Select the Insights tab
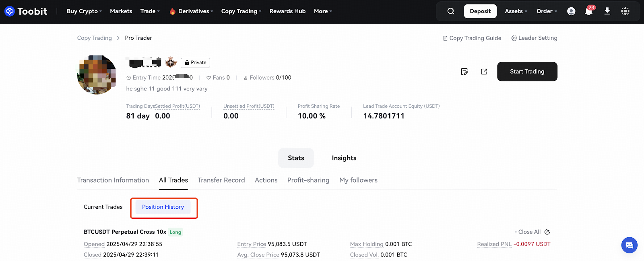The image size is (644, 261). 344,158
